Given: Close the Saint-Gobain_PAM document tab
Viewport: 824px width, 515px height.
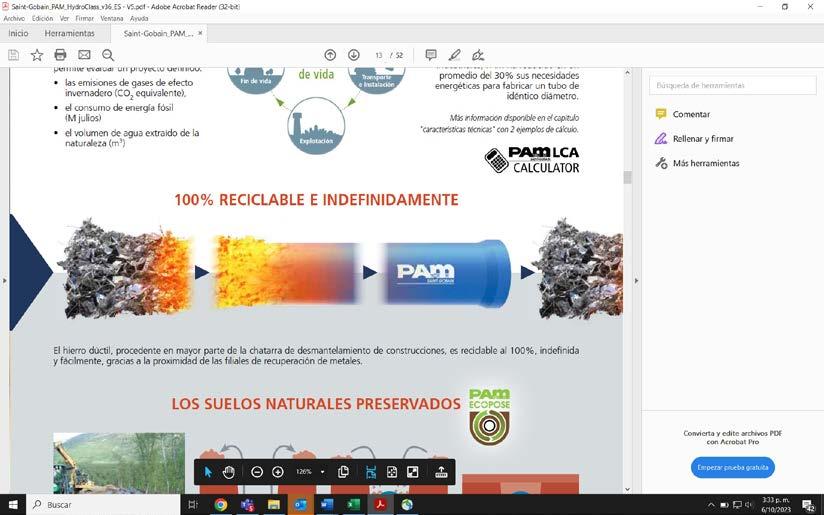Looking at the screenshot, I should point(200,33).
